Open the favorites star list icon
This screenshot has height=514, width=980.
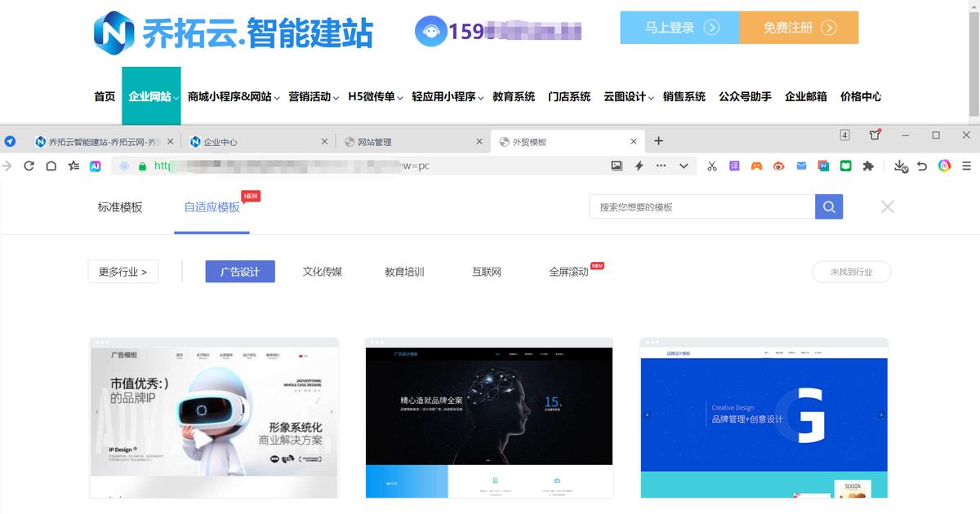[73, 166]
